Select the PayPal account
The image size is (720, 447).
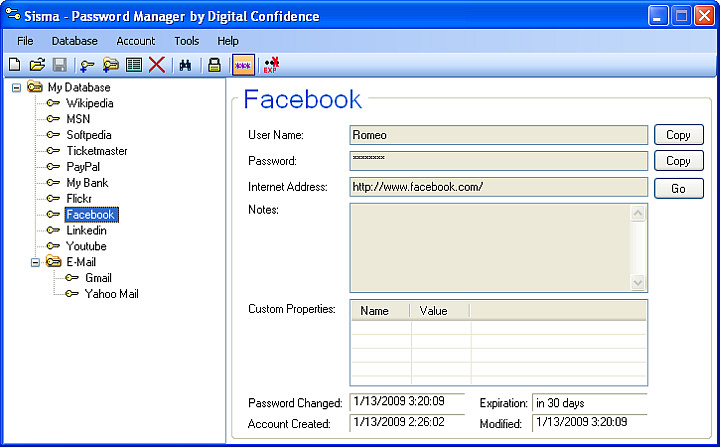tap(83, 167)
